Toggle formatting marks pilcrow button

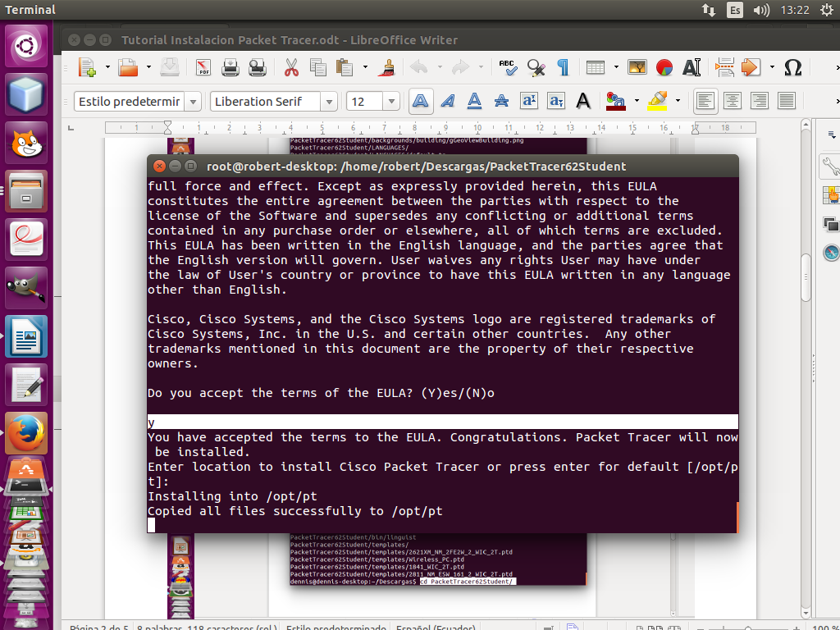click(563, 67)
